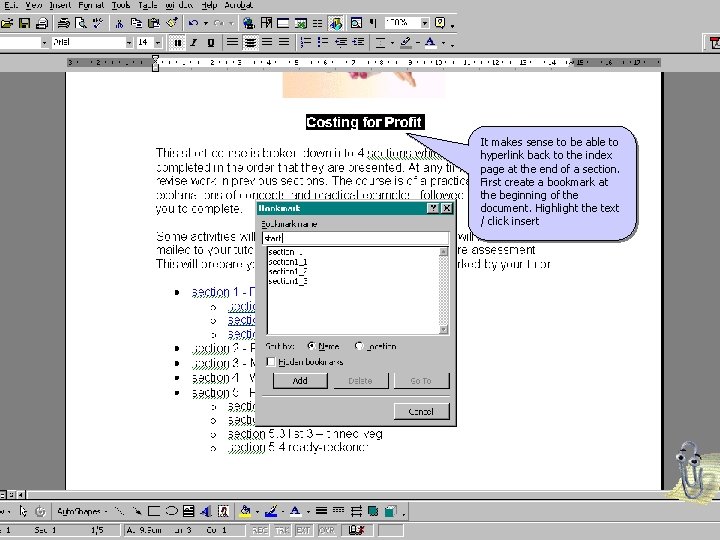The image size is (720, 540).
Task: Select bookmark section1_1 in the list
Action: [x=288, y=262]
